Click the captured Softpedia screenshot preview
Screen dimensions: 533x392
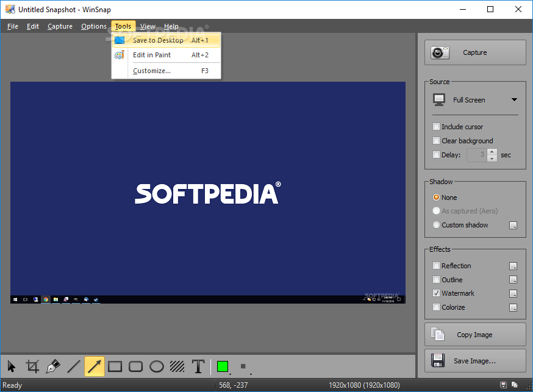pos(208,192)
